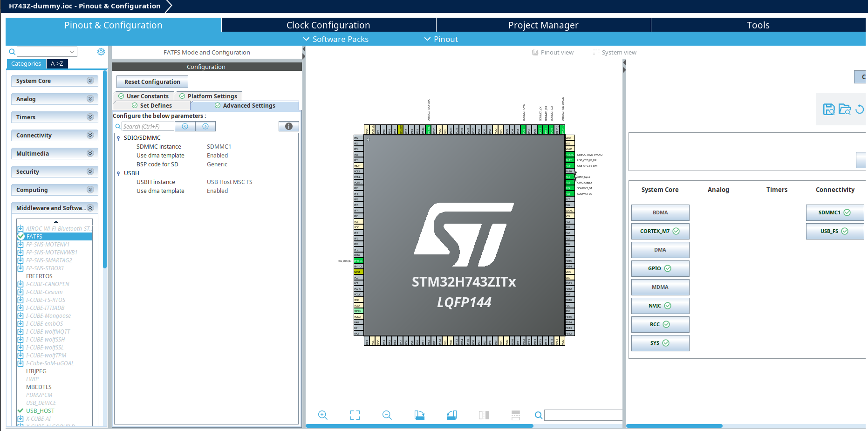This screenshot has width=868, height=431.
Task: Switch to the Clock Configuration tab
Action: (328, 25)
